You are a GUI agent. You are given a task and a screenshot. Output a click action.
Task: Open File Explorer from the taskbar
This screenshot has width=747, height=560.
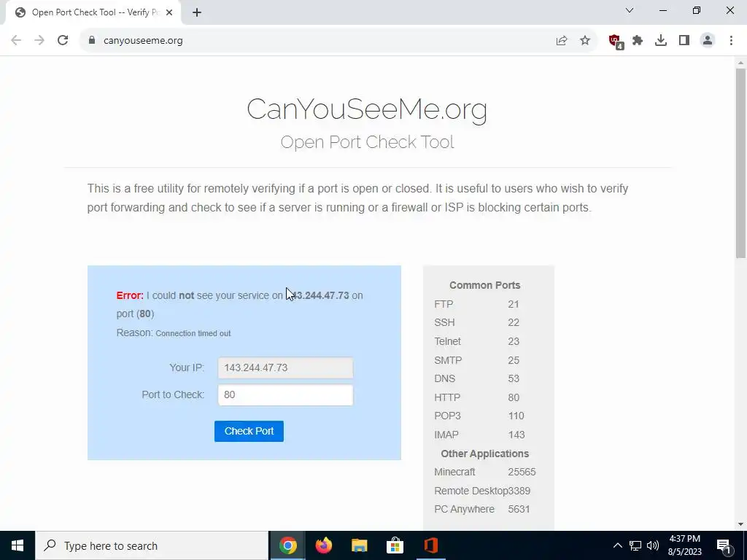coord(360,545)
